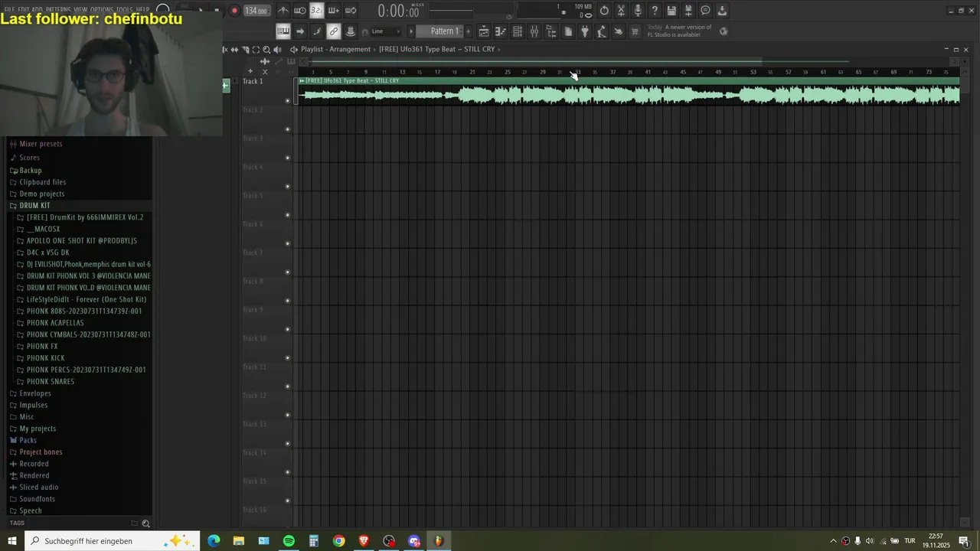This screenshot has width=980, height=551.
Task: Toggle the loop recording icon
Action: click(350, 11)
